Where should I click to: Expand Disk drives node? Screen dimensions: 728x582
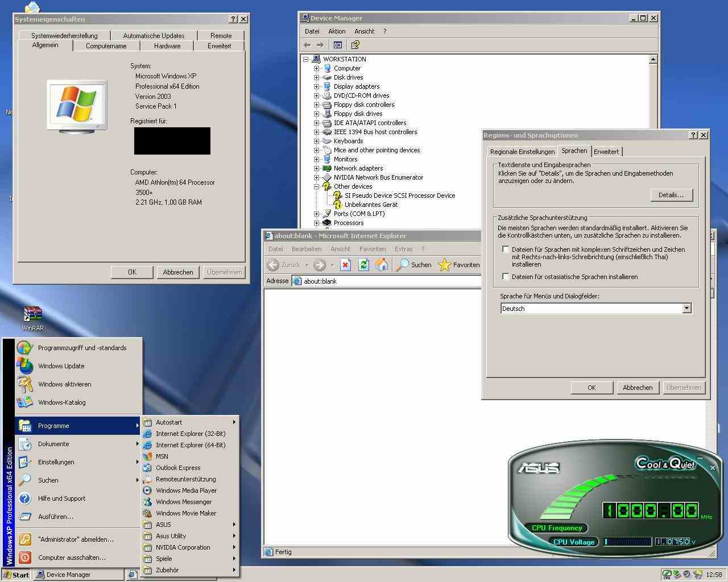tap(317, 77)
